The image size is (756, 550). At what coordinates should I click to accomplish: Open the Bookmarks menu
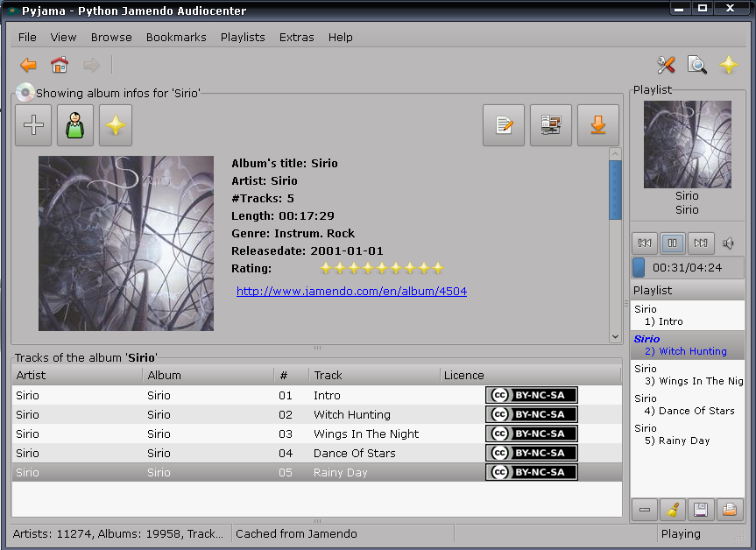176,37
